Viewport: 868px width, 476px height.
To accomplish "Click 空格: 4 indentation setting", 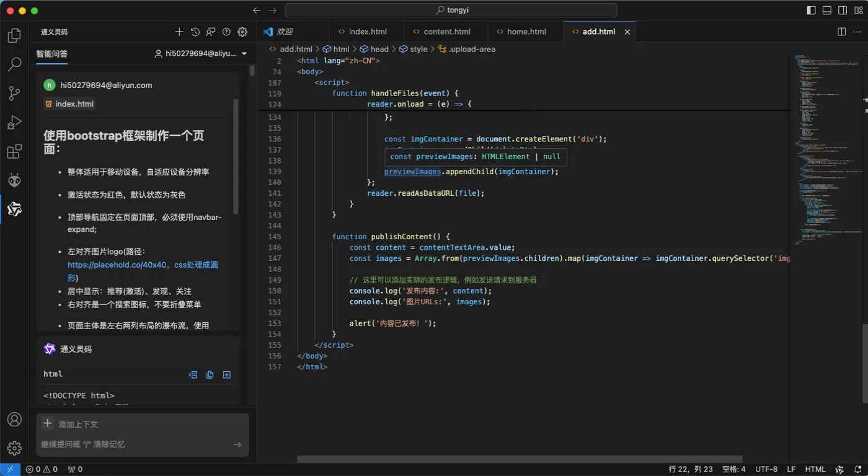I will pos(734,469).
